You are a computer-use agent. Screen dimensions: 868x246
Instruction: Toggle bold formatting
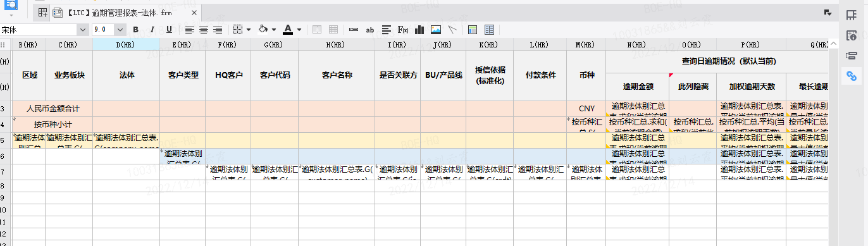(x=135, y=30)
